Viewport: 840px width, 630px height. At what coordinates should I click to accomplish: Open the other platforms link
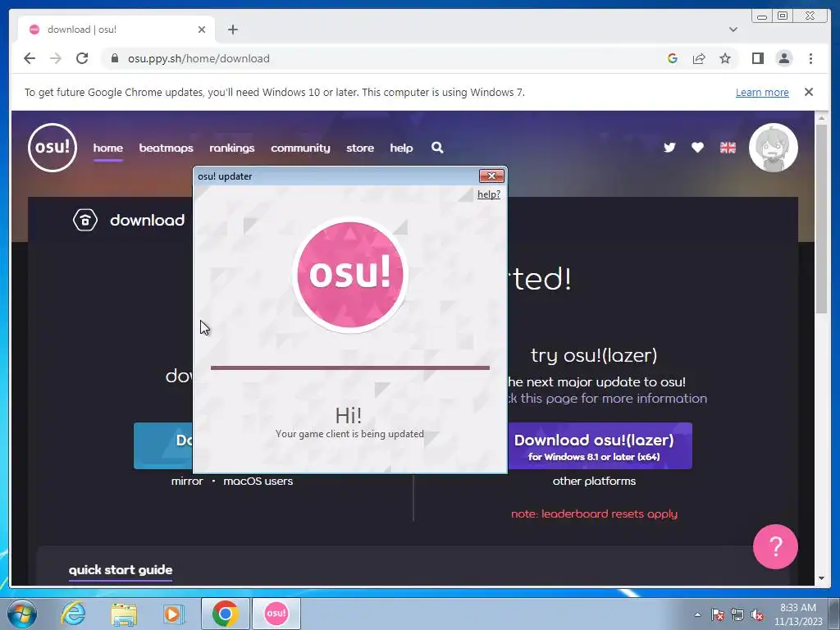point(594,481)
